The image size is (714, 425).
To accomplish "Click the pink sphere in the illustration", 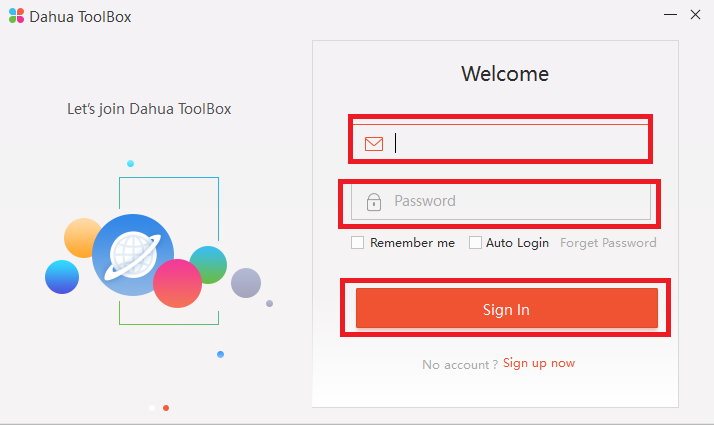I will pyautogui.click(x=177, y=283).
